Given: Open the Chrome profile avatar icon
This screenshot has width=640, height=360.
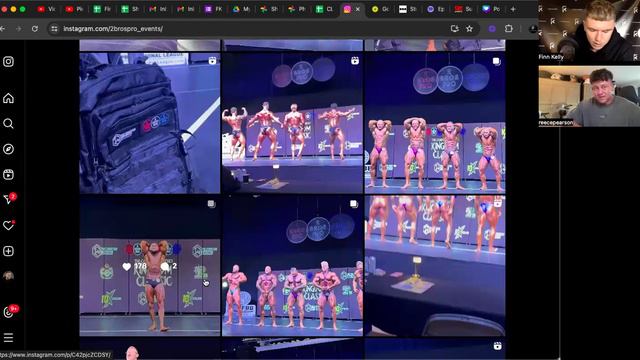Looking at the screenshot, I should 533,29.
